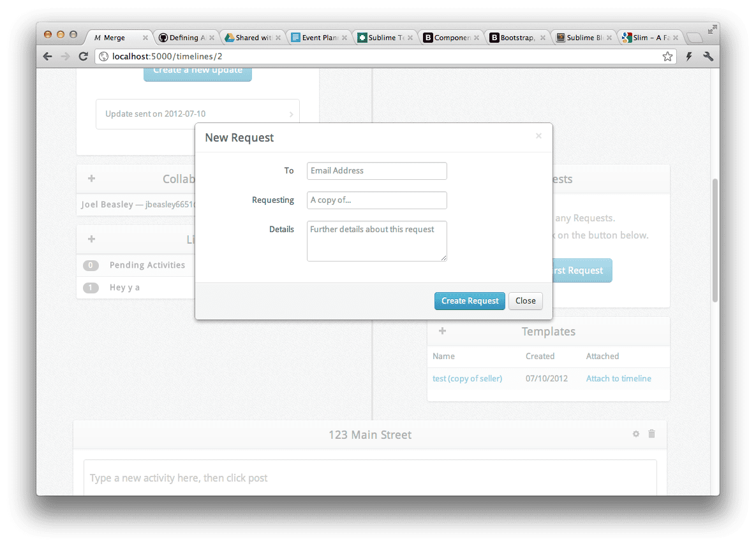Open the wrench settings menu icon

[708, 57]
